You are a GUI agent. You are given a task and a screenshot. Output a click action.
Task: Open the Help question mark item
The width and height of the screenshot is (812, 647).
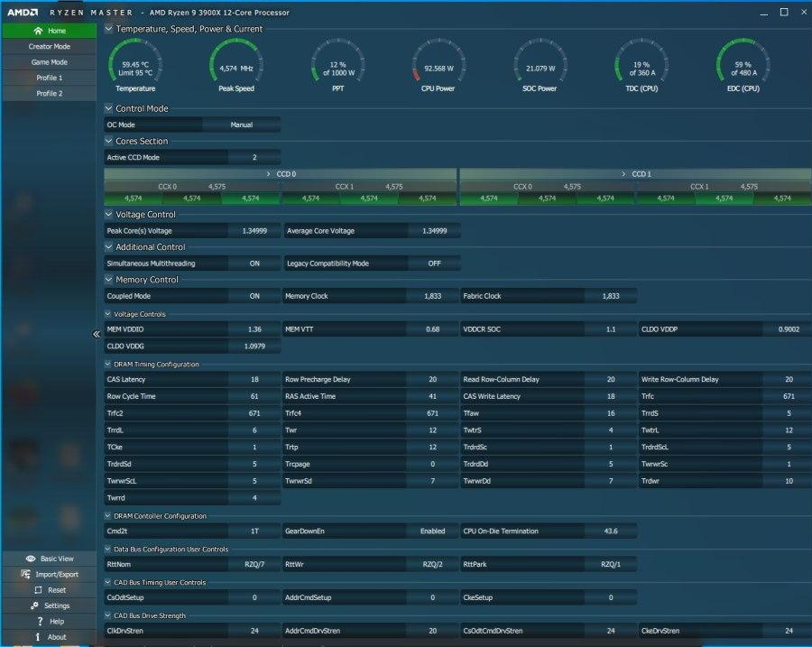40,622
